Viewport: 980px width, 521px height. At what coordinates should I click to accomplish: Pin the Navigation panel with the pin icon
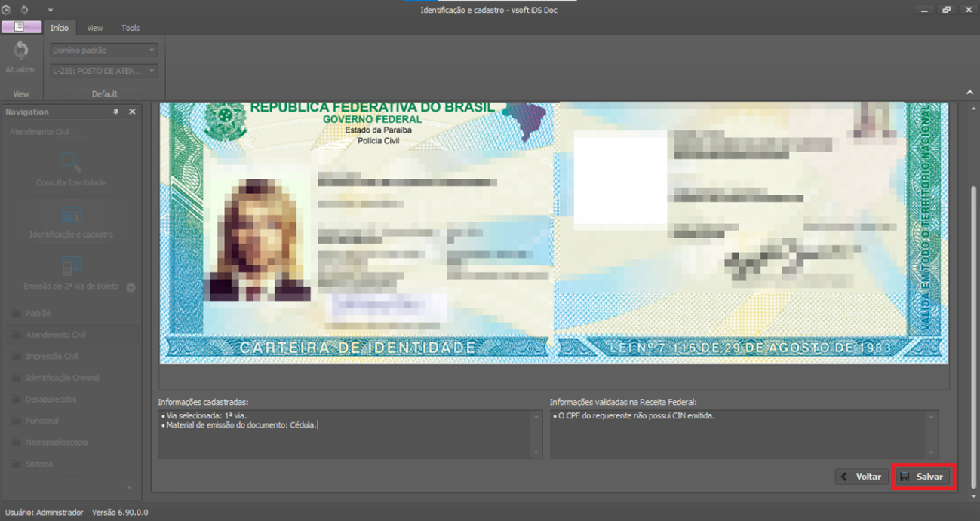pos(115,112)
